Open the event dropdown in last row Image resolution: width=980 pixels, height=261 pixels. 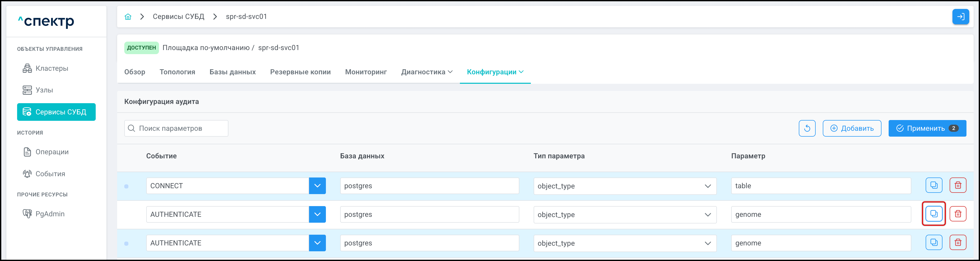(x=317, y=243)
